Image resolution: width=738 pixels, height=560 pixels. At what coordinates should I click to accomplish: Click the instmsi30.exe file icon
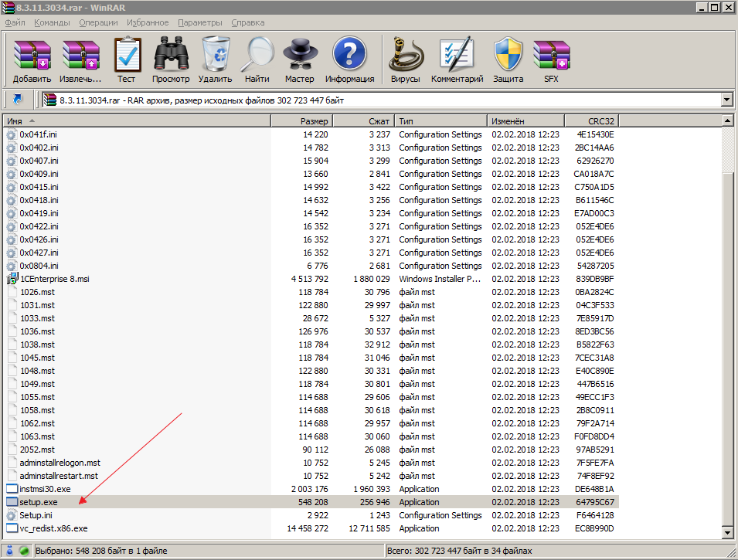click(12, 488)
